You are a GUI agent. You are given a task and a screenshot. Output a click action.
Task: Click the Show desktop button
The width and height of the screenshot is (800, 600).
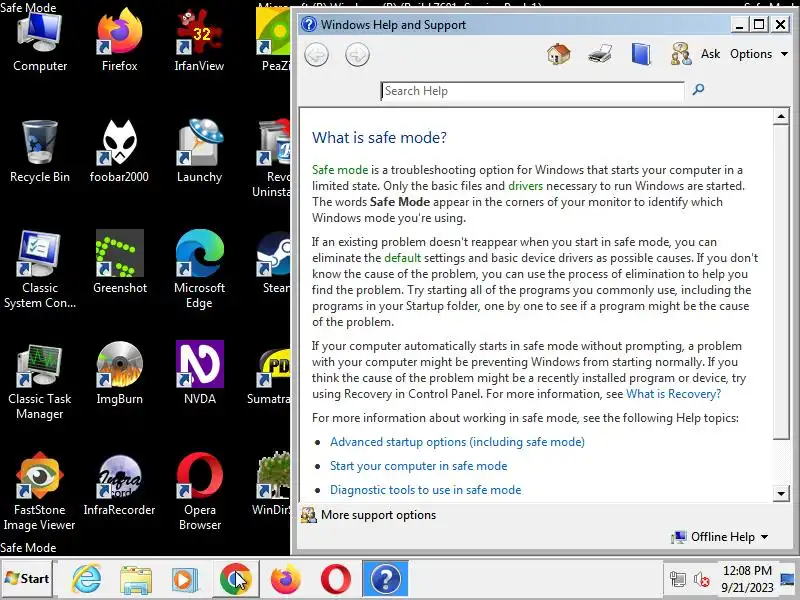pyautogui.click(x=789, y=579)
